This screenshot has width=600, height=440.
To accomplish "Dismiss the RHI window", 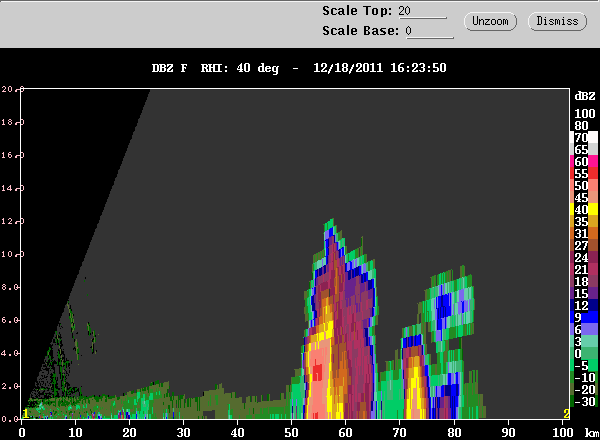I will click(x=557, y=21).
